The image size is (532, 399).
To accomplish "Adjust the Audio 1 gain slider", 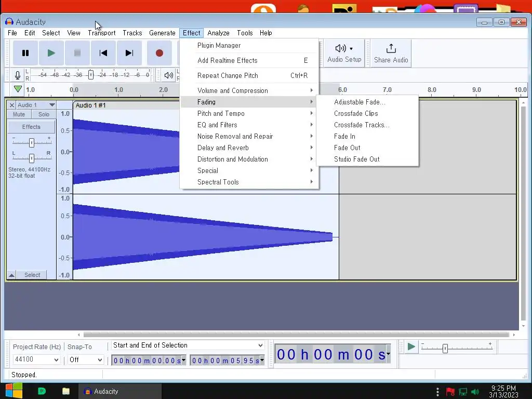I will tap(32, 142).
